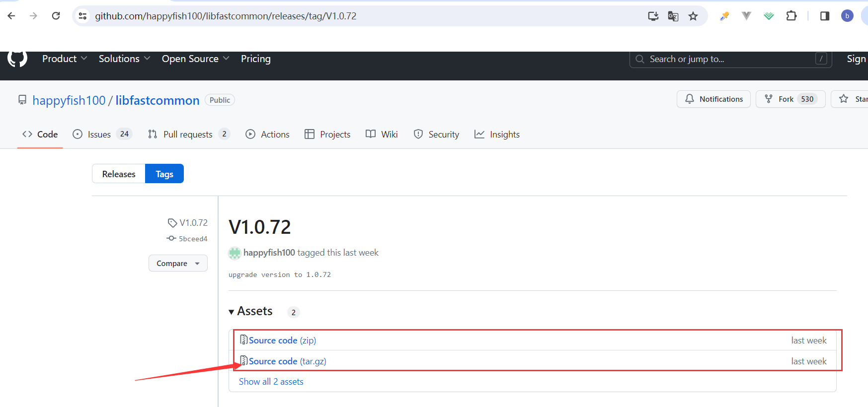Open the Wiki tab
868x407 pixels.
(382, 134)
